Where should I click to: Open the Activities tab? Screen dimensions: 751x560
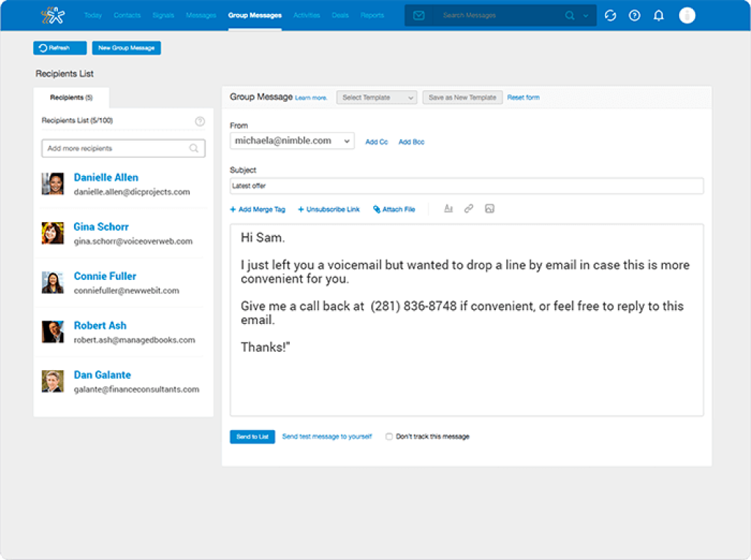(x=307, y=15)
